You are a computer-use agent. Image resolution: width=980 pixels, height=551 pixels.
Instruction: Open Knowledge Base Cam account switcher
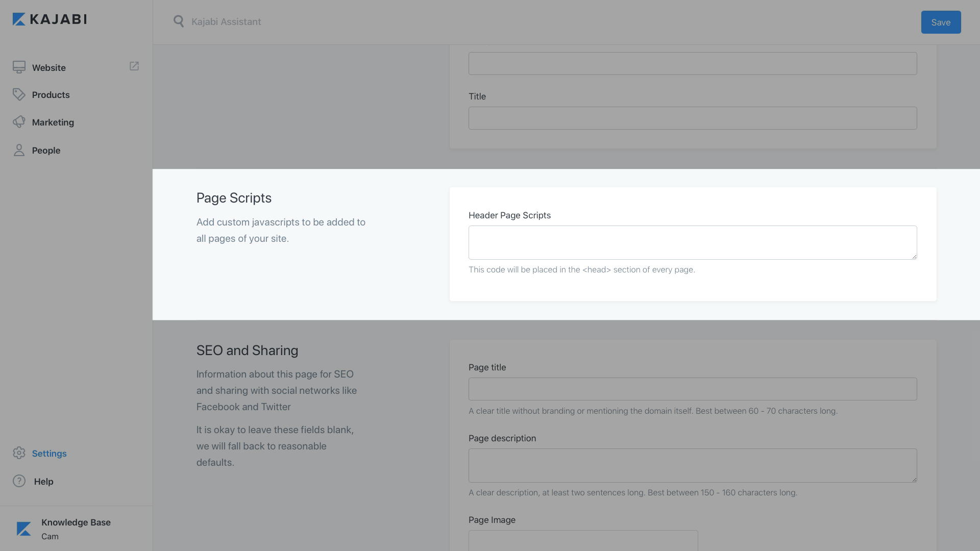76,529
